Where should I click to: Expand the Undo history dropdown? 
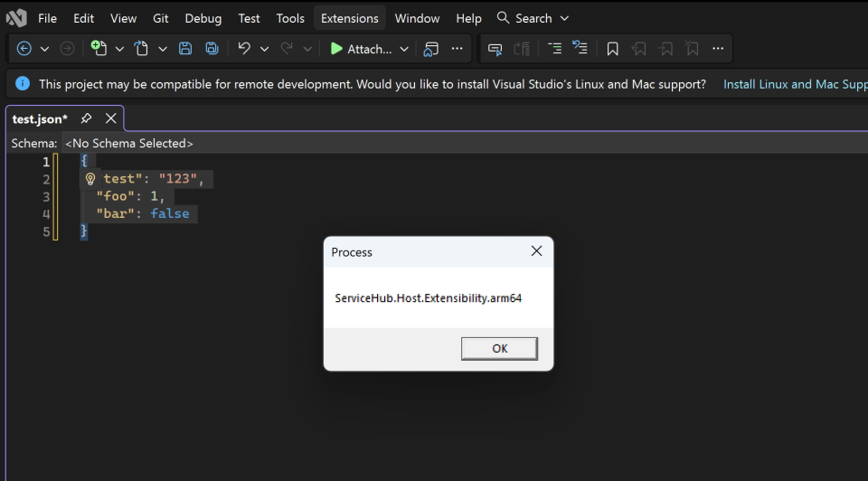265,49
